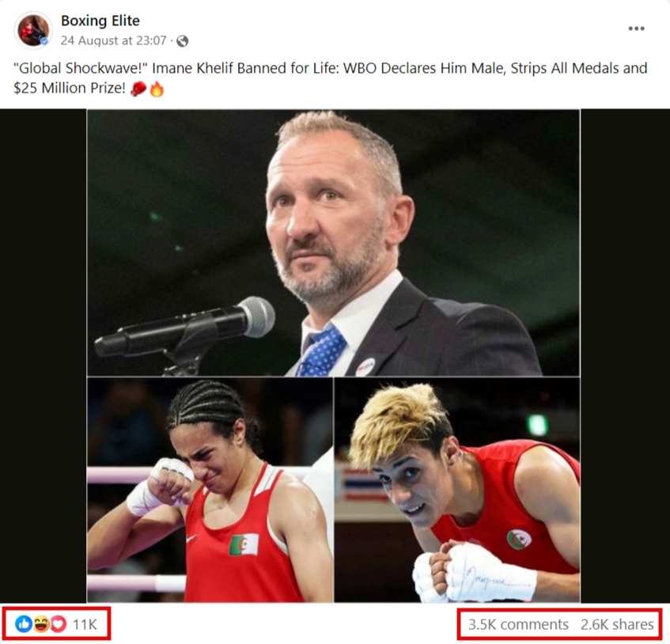View the 11K reactions list
The height and width of the screenshot is (644, 670).
pos(85,624)
